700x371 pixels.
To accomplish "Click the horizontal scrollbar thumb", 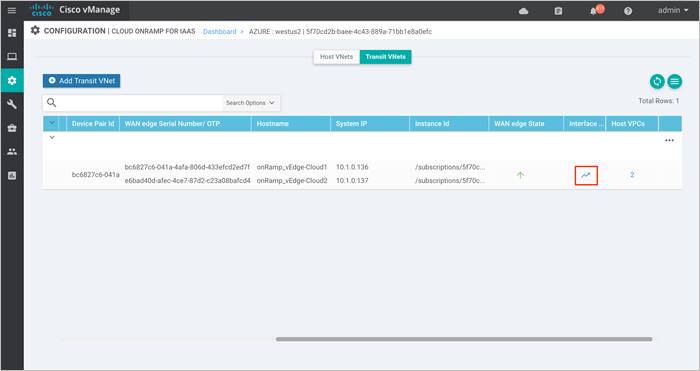I will click(464, 339).
